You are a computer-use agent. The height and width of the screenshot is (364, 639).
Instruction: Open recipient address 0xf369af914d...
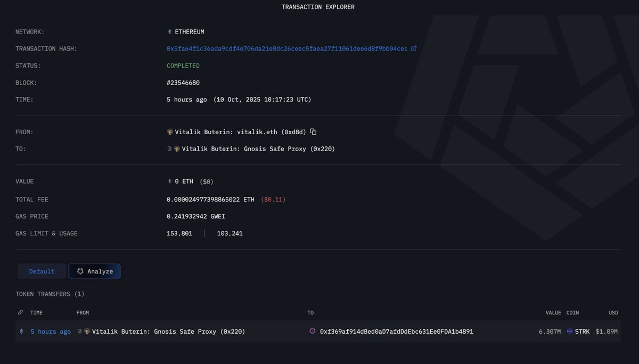[x=397, y=332]
